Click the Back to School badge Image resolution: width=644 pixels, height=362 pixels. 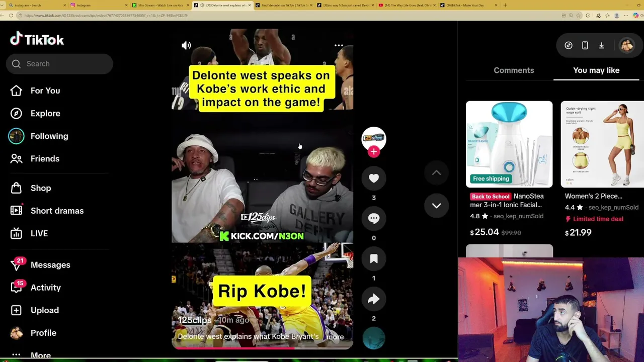(x=491, y=197)
